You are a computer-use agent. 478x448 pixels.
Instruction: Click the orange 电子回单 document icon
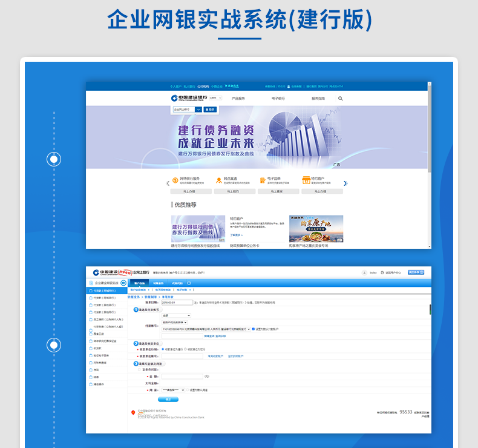(x=263, y=180)
